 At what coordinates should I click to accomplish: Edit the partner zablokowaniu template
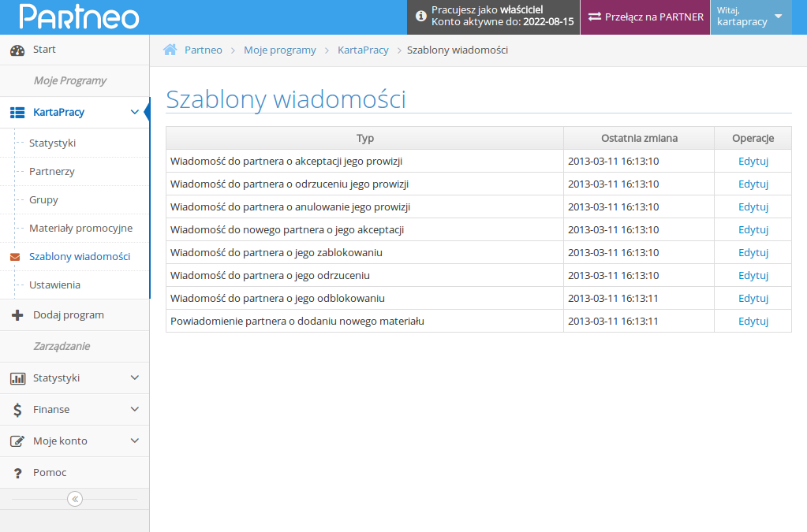[753, 252]
